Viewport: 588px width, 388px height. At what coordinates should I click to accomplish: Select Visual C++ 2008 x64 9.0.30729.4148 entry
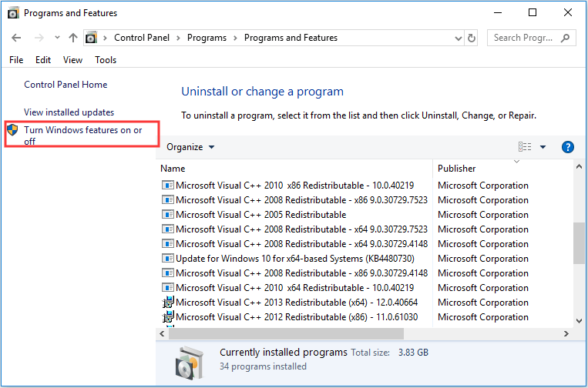tap(294, 244)
